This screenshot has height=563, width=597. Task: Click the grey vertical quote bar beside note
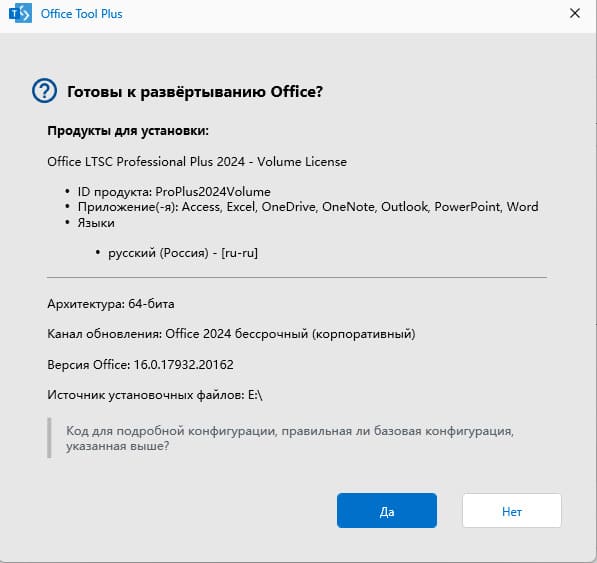click(x=49, y=438)
